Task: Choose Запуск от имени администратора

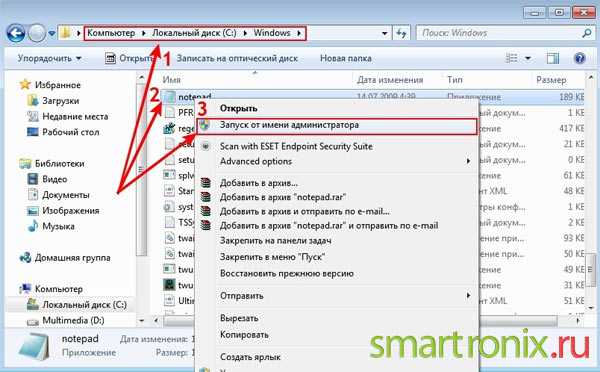Action: 337,126
